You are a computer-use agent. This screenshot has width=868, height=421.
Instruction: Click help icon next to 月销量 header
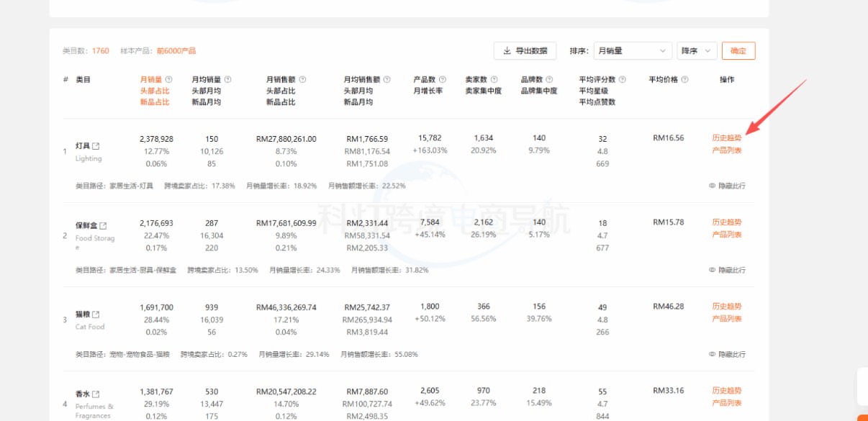[169, 80]
